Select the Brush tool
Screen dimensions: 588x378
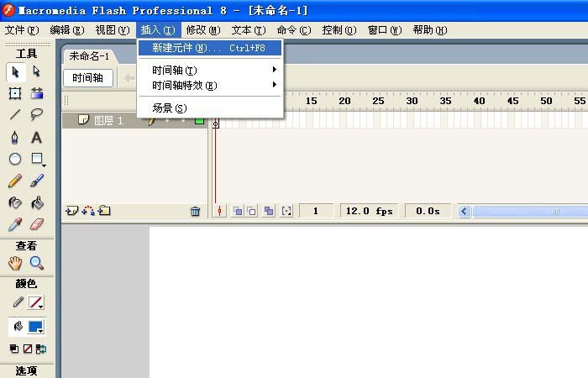pyautogui.click(x=37, y=181)
